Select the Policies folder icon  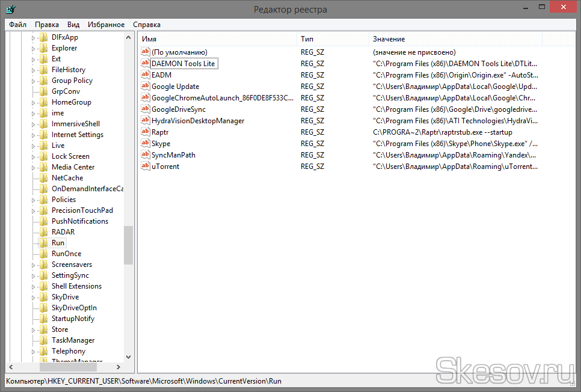coord(43,200)
